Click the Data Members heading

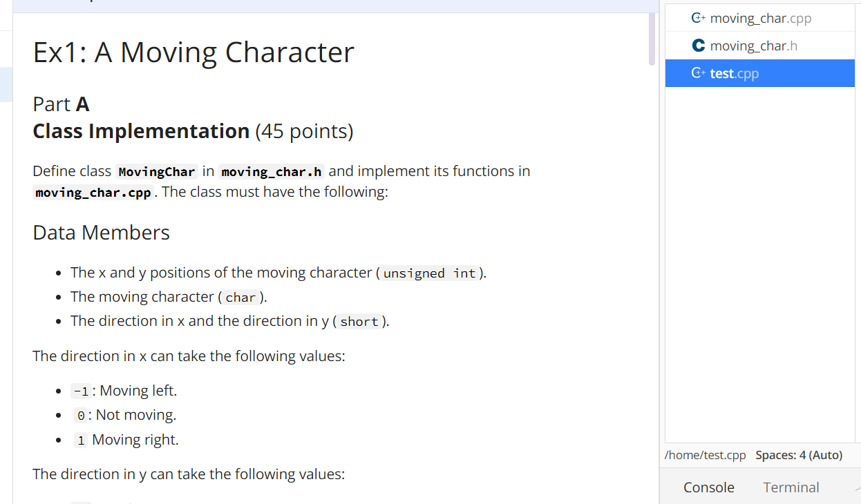tap(101, 232)
